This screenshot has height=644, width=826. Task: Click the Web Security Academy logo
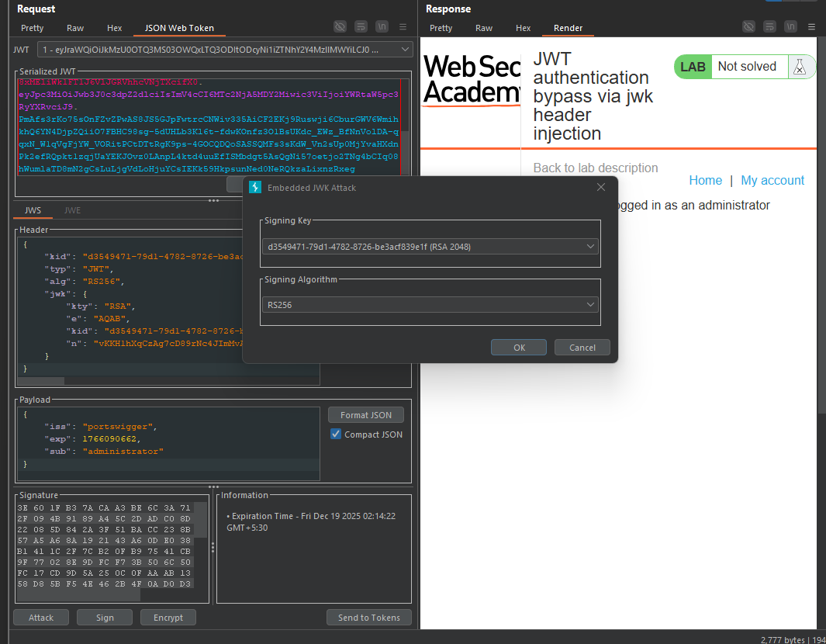tap(472, 80)
